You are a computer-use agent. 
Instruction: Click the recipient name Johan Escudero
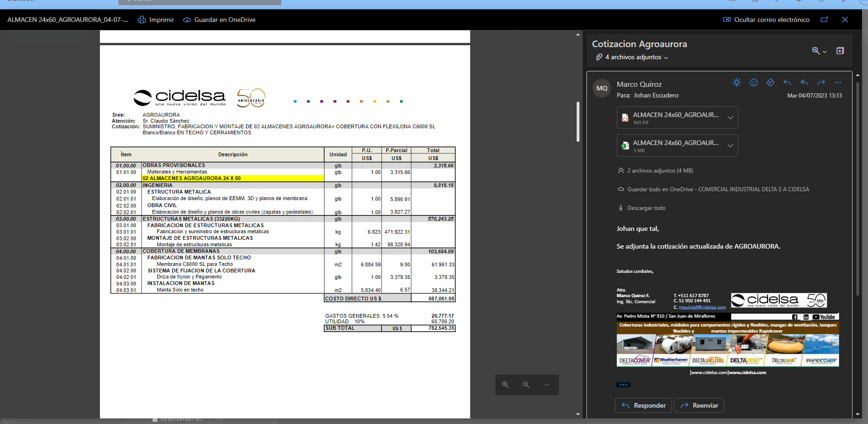point(656,95)
